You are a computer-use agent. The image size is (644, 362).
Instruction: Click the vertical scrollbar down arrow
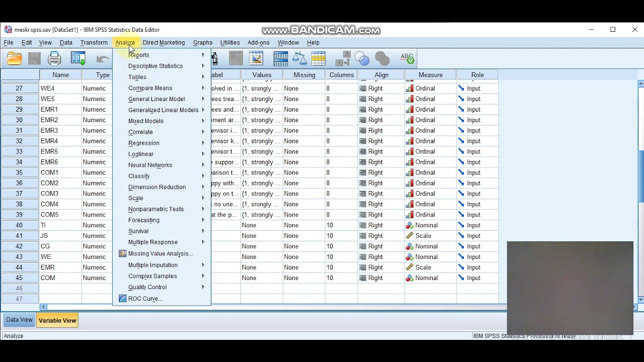click(641, 300)
